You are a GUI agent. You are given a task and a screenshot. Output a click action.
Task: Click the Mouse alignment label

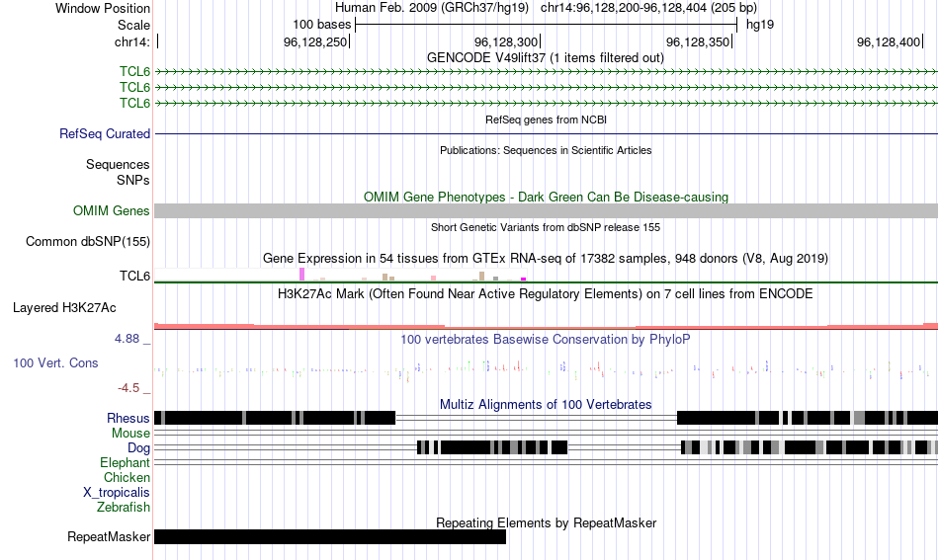pyautogui.click(x=130, y=434)
